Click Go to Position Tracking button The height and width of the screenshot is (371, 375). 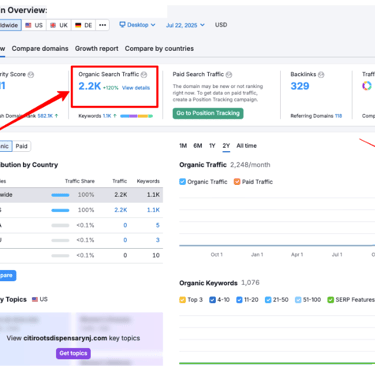208,113
